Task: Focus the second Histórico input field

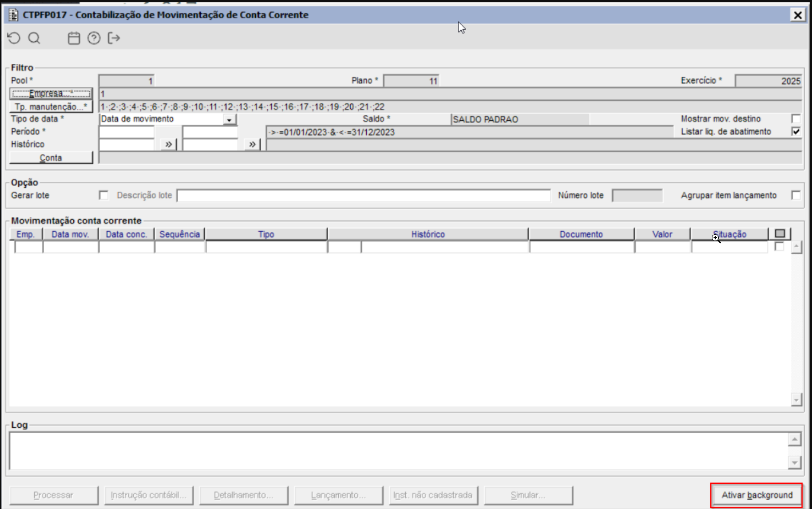Action: [x=211, y=144]
